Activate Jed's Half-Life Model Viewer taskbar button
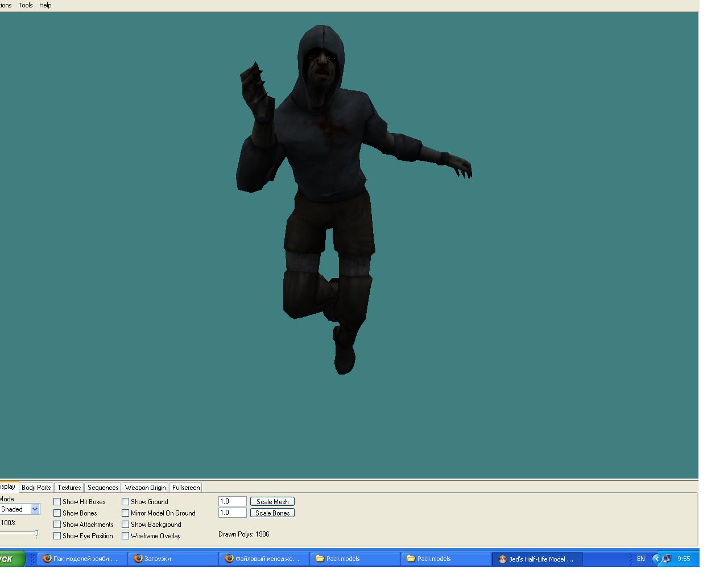 pos(537,559)
